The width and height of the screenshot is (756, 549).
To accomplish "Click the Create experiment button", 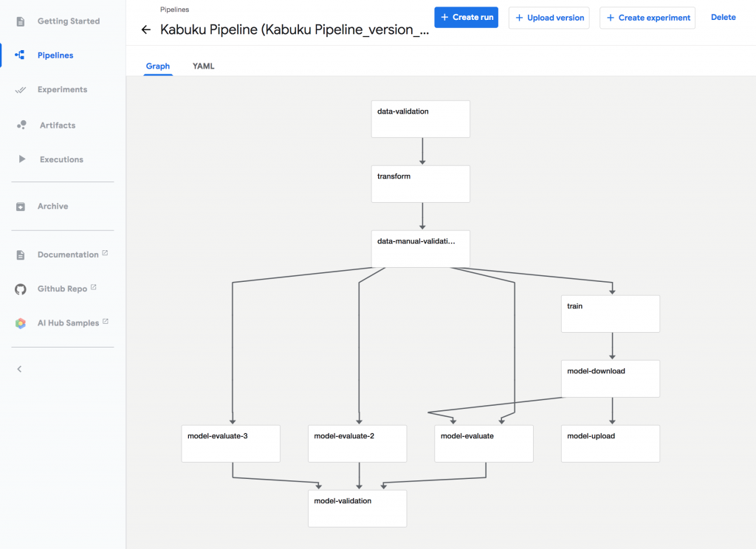I will click(x=647, y=18).
